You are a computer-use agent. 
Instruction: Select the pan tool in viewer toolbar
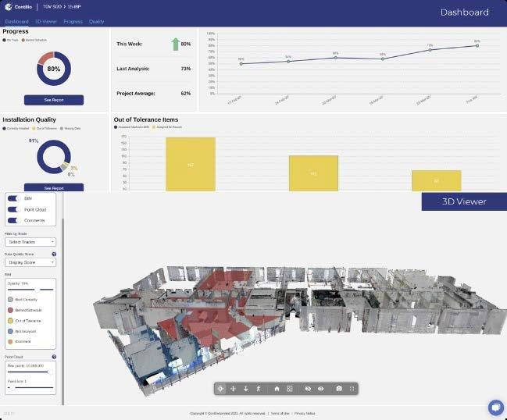[x=234, y=388]
